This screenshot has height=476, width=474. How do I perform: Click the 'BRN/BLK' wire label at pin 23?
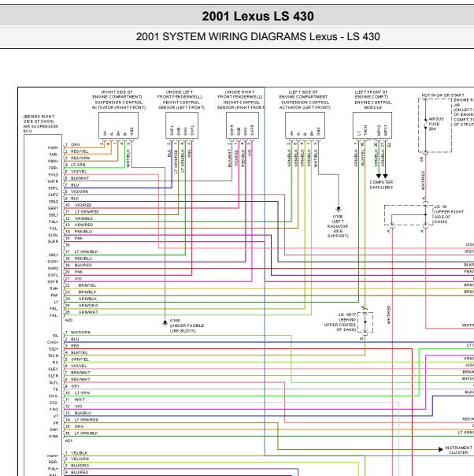point(87,292)
